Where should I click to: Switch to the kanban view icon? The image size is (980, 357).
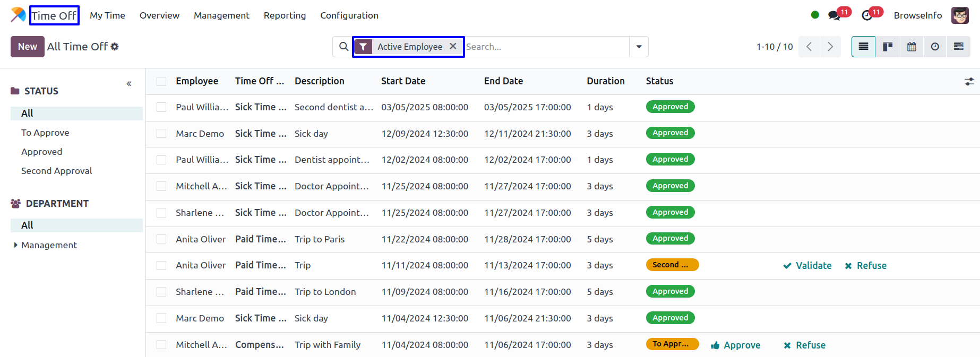pos(887,47)
